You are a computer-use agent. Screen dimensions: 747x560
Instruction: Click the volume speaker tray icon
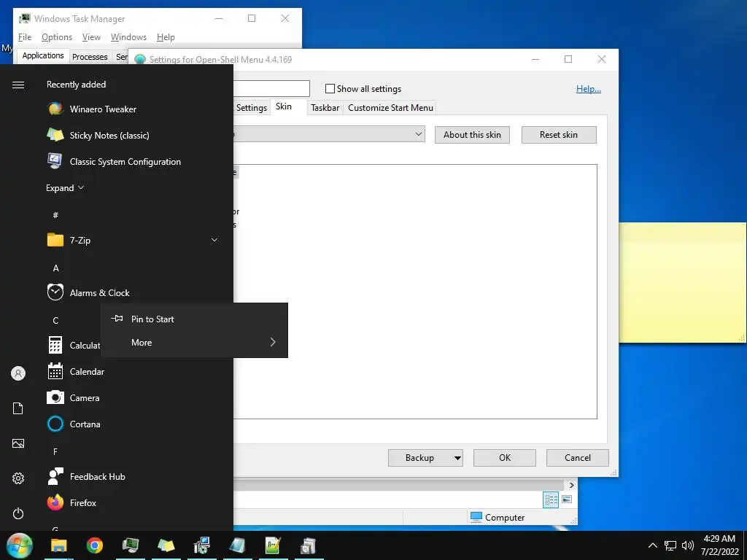pos(687,545)
